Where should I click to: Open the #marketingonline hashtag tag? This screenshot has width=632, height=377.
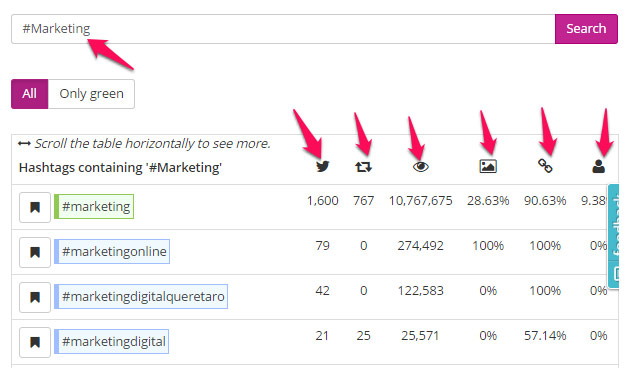112,252
